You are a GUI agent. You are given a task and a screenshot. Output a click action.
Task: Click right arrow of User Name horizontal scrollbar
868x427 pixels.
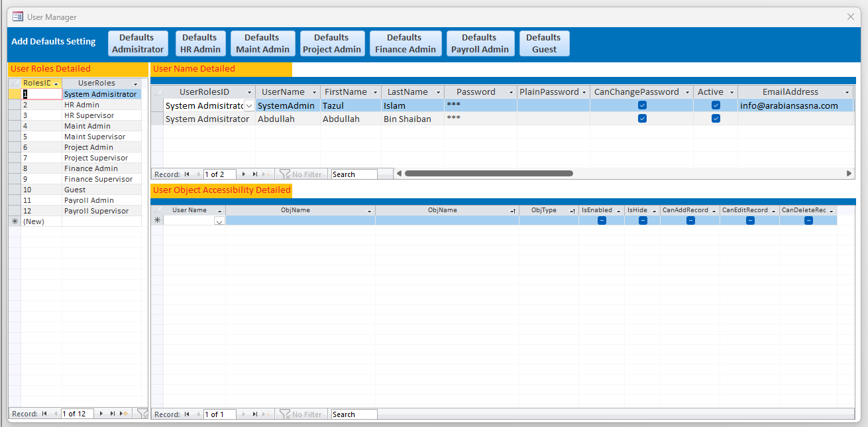click(849, 174)
